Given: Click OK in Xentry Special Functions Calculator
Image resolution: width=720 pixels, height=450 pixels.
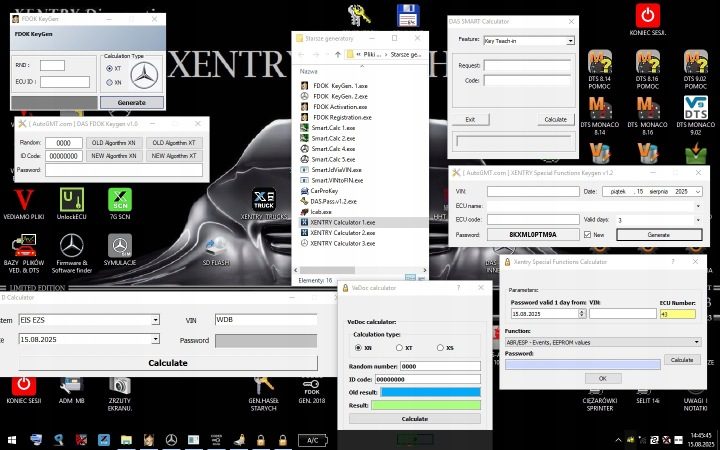Looking at the screenshot, I should tap(603, 378).
